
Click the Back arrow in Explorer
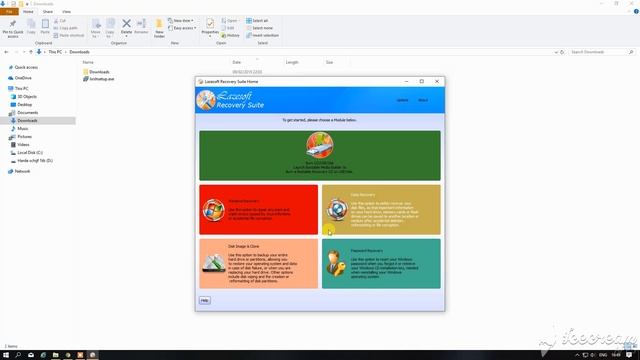point(6,52)
